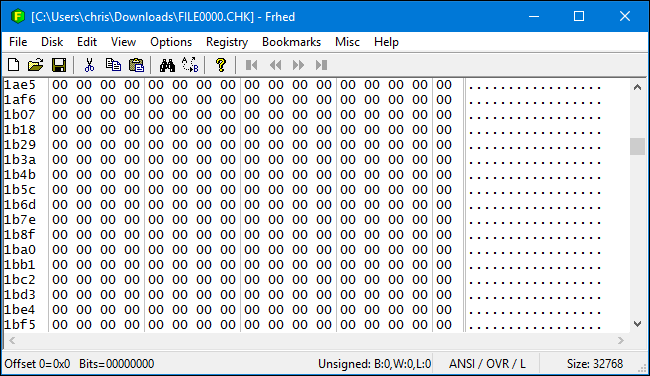The width and height of the screenshot is (650, 376).
Task: Click offset 1b7e row label
Action: coord(20,220)
